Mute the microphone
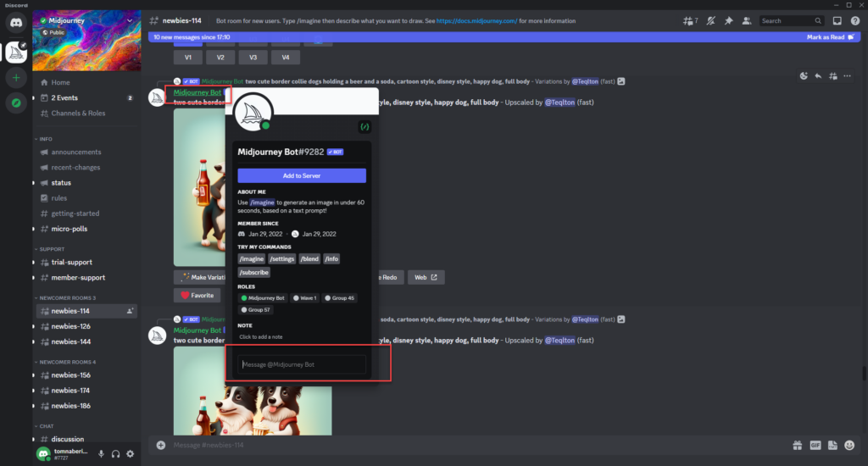868x466 pixels. [101, 454]
